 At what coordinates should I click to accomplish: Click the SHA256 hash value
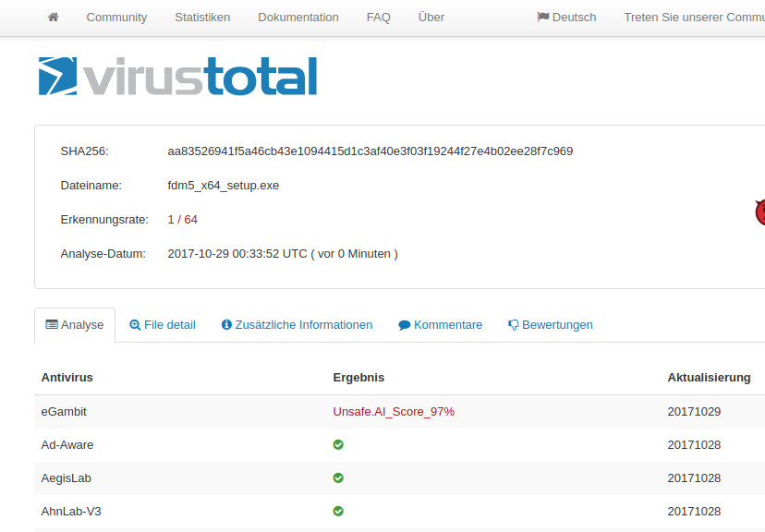[370, 151]
